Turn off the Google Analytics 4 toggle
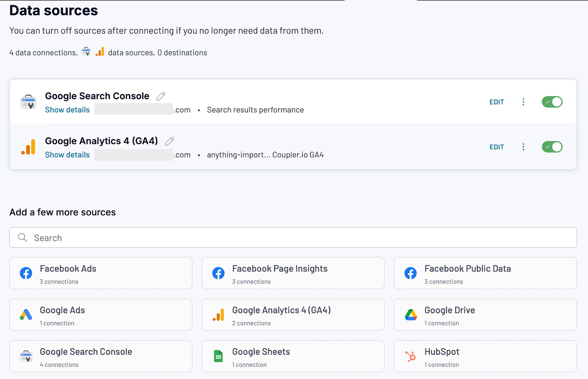The image size is (588, 379). tap(552, 147)
